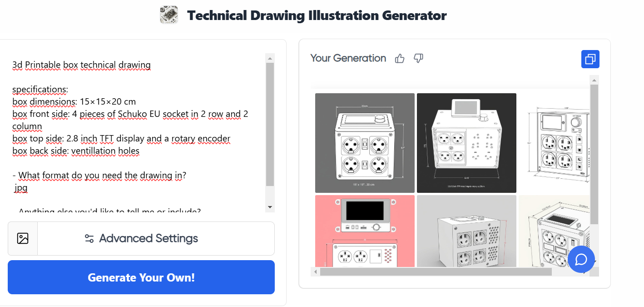Open the light gray 3D box thumbnail

pos(466,231)
